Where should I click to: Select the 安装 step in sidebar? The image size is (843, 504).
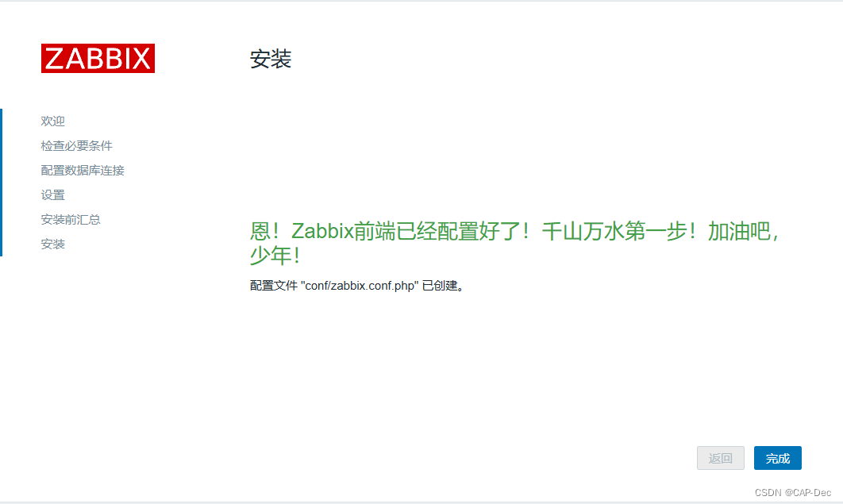click(x=52, y=244)
